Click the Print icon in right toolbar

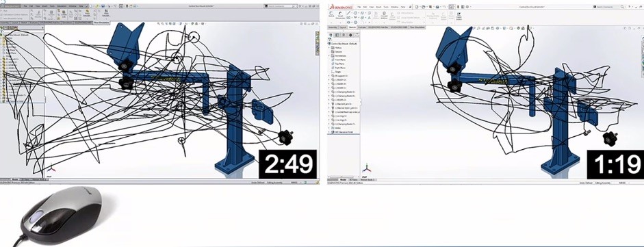(437, 7)
